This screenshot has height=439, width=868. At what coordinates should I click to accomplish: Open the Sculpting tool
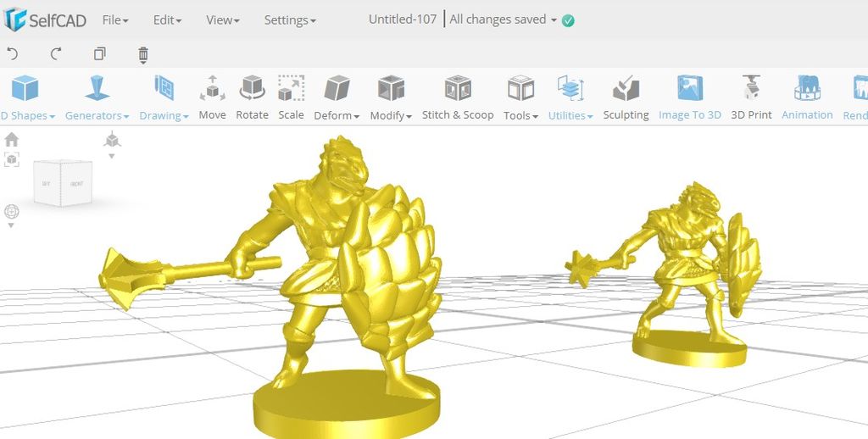(x=626, y=97)
